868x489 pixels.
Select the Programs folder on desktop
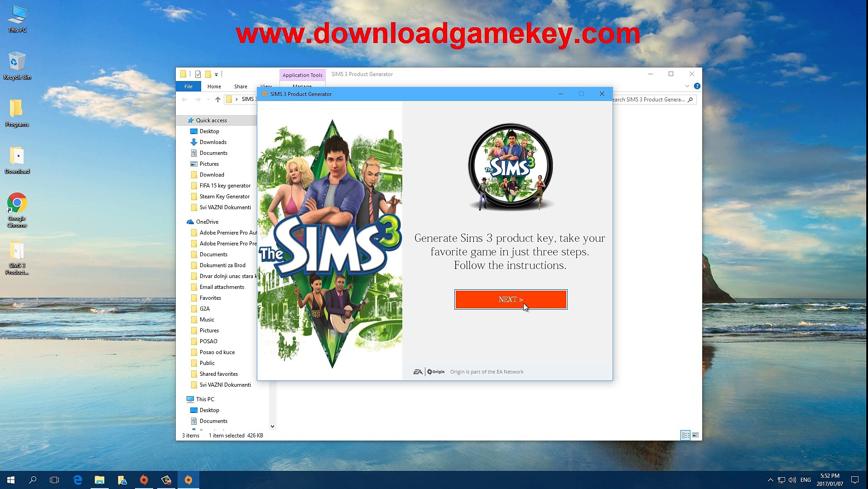pyautogui.click(x=17, y=113)
